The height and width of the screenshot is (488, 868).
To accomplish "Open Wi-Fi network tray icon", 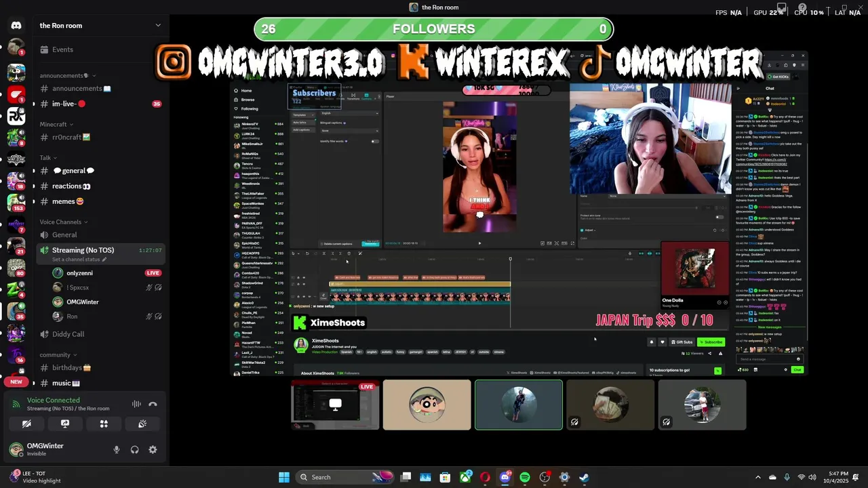I will pos(801,477).
